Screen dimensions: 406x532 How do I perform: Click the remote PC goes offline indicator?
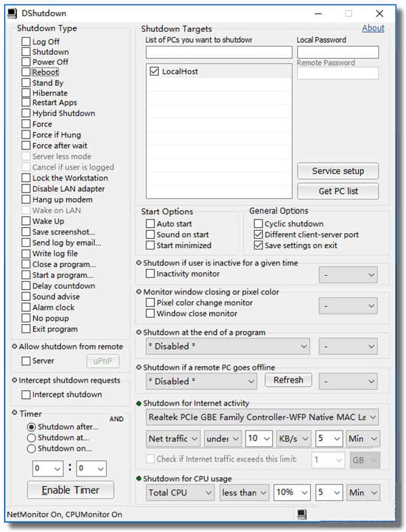[139, 368]
